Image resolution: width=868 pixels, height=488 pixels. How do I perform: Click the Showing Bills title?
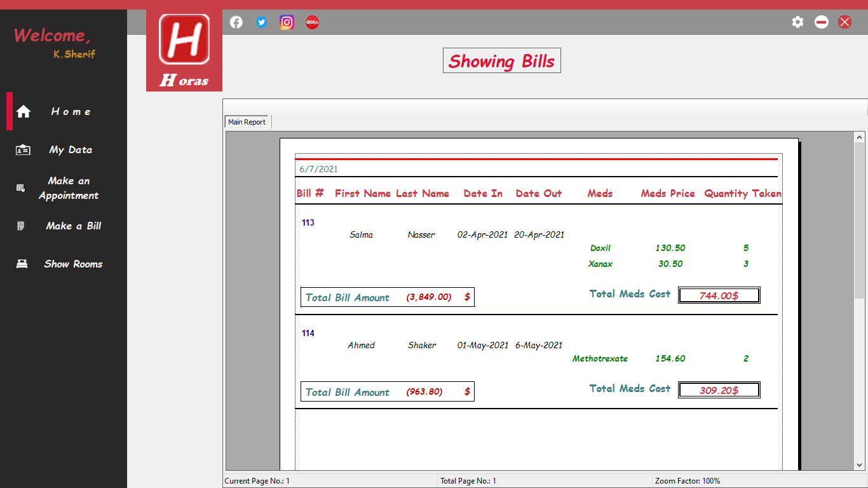point(502,61)
